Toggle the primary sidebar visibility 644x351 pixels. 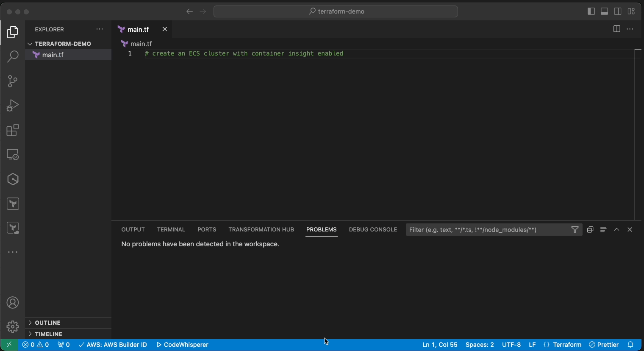click(591, 11)
